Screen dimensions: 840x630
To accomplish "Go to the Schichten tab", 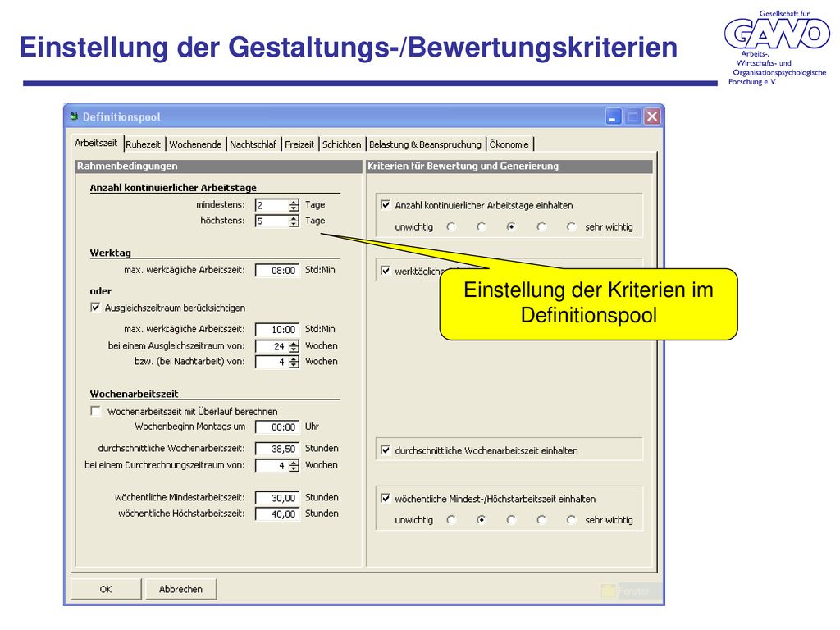I will click(341, 144).
